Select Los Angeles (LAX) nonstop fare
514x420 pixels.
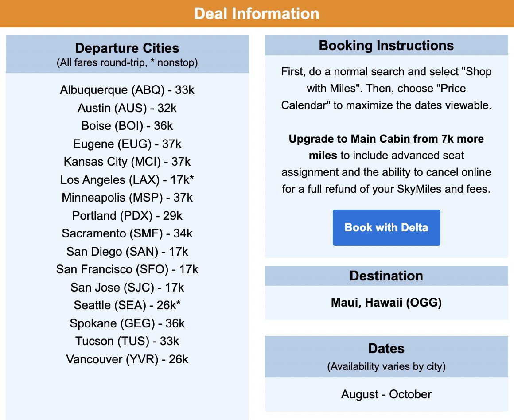click(x=127, y=180)
